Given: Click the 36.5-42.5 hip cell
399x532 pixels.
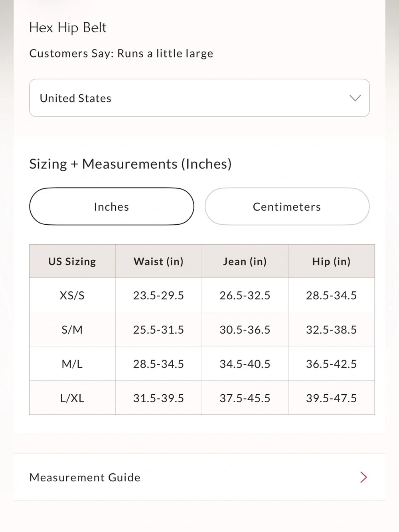Looking at the screenshot, I should point(332,364).
